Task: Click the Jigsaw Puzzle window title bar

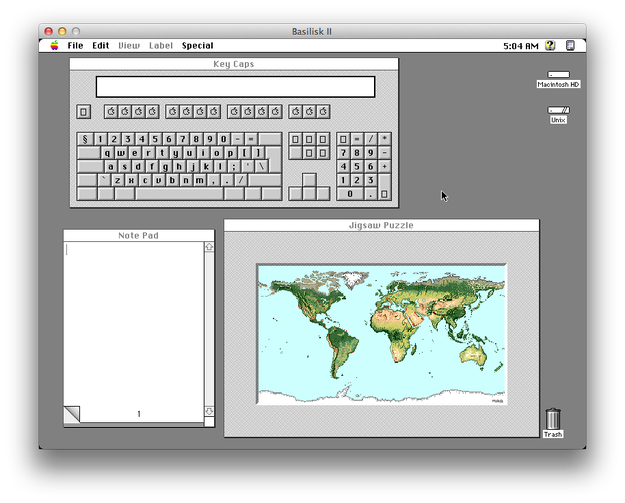Action: (x=381, y=225)
